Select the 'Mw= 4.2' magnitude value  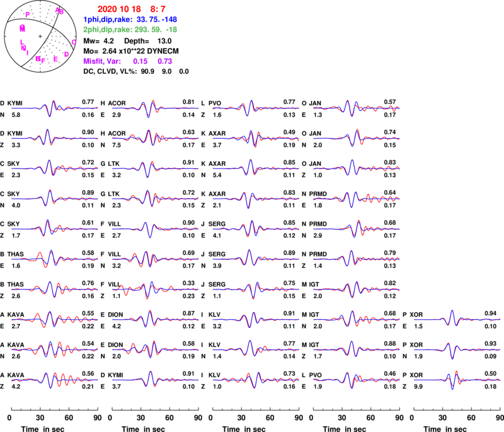click(x=98, y=41)
